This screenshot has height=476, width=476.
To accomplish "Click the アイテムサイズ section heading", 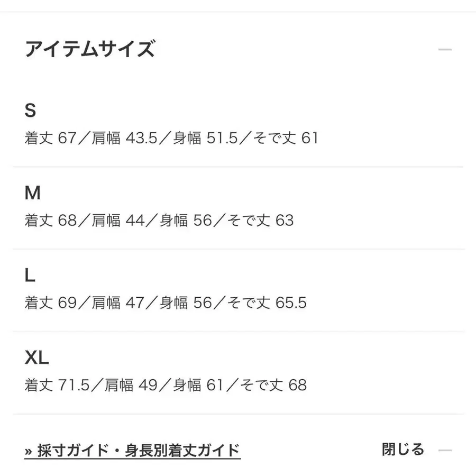I will click(90, 47).
